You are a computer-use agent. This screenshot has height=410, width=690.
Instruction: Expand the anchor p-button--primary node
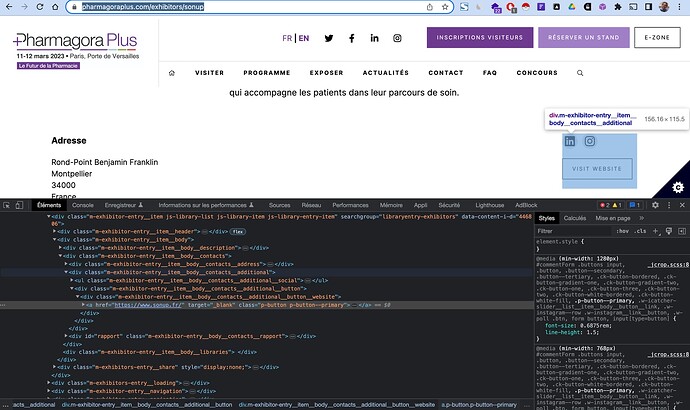coord(83,304)
